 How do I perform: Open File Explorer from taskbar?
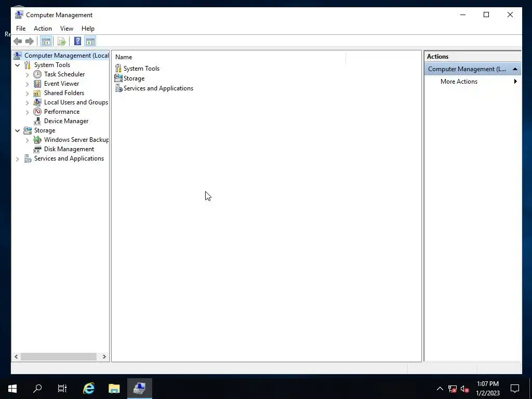pyautogui.click(x=114, y=389)
